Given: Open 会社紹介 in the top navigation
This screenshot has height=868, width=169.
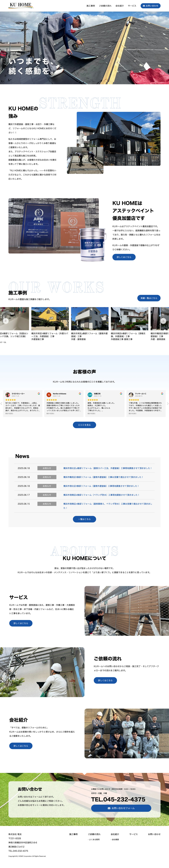Looking at the screenshot, I should [x=120, y=6].
